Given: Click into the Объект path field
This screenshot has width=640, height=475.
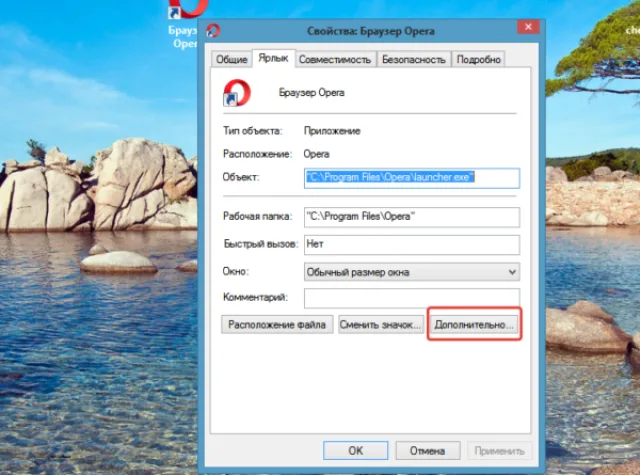Looking at the screenshot, I should 411,178.
